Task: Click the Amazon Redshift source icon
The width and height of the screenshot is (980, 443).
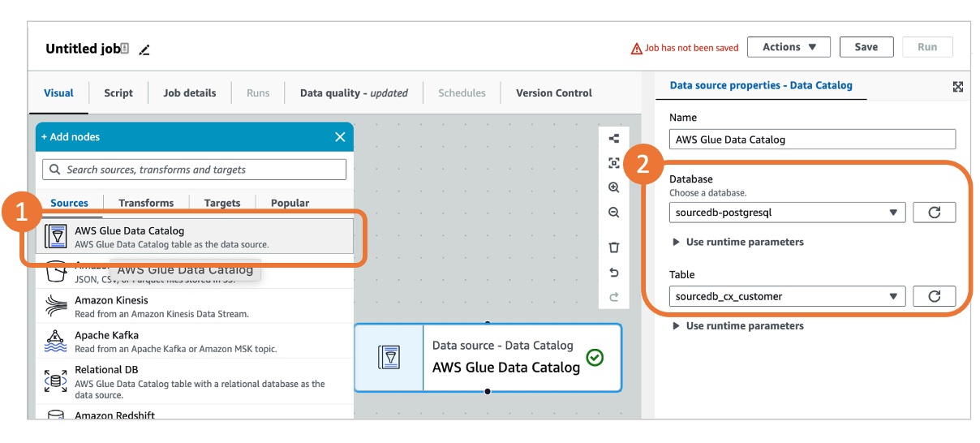Action: pos(55,414)
